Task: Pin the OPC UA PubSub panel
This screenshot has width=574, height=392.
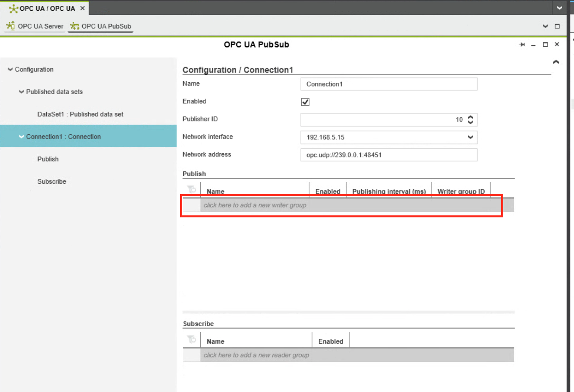Action: point(522,45)
